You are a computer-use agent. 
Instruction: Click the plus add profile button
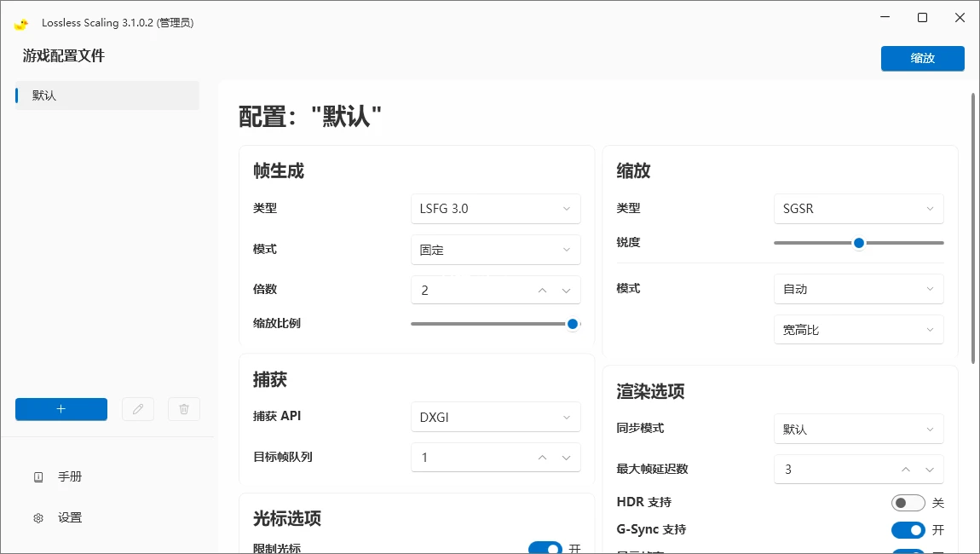[61, 409]
